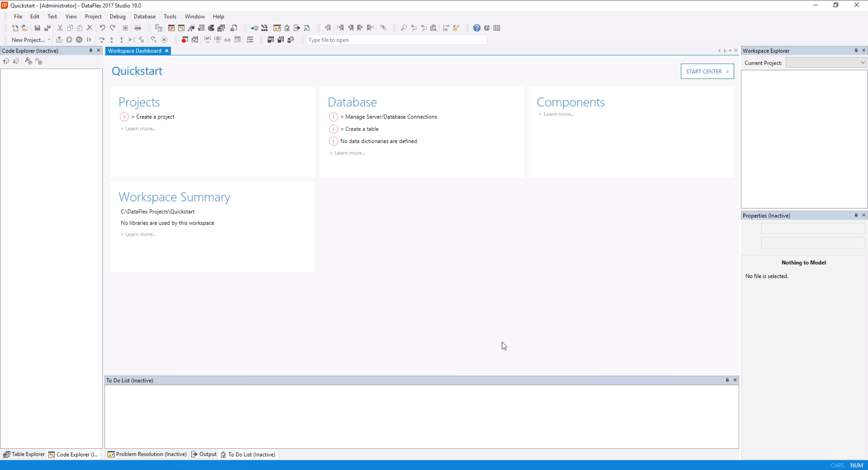Viewport: 868px width, 470px height.
Task: Click the Create a project link
Action: pos(155,117)
